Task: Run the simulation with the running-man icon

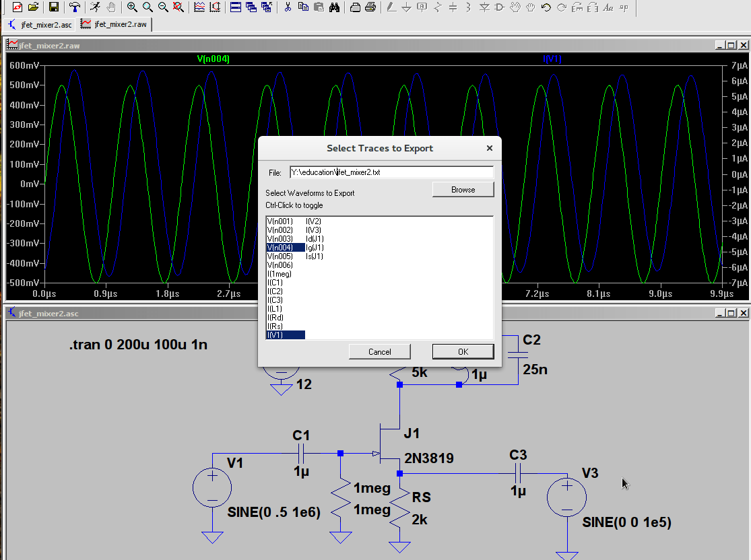Action: point(96,9)
